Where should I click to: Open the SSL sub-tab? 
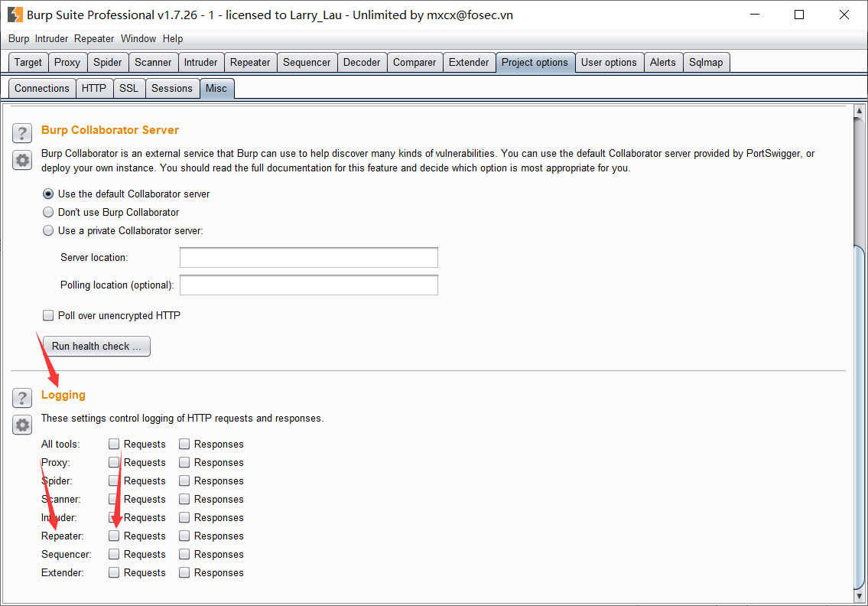tap(128, 88)
